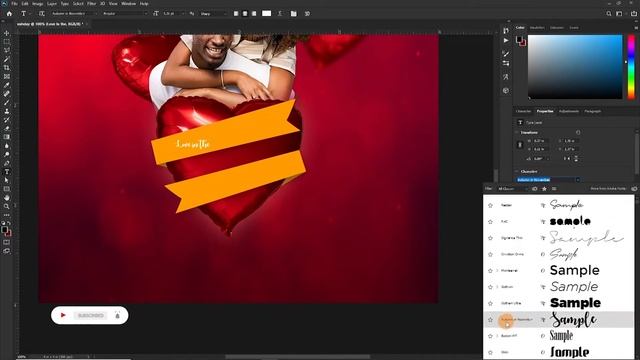The image size is (640, 360).
Task: Left align text in options bar
Action: (236, 13)
